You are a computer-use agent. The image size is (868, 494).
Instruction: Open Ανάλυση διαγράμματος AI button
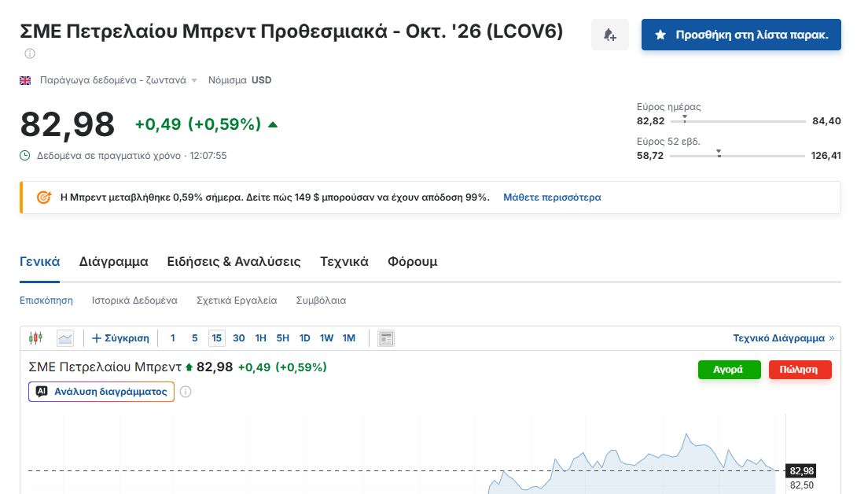click(x=101, y=392)
